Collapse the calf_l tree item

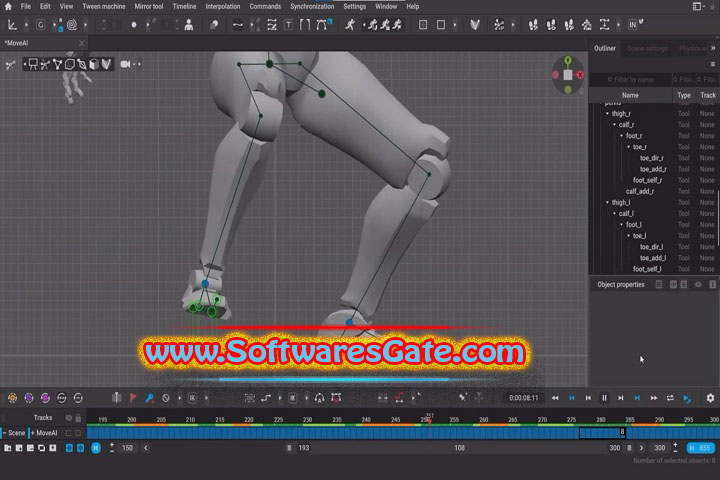tap(614, 214)
